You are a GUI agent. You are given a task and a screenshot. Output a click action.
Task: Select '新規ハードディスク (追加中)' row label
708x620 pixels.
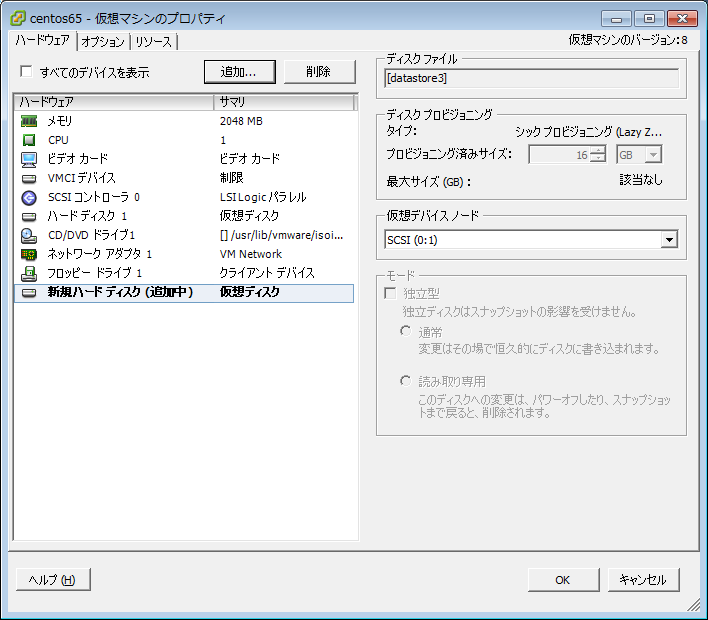pyautogui.click(x=120, y=292)
